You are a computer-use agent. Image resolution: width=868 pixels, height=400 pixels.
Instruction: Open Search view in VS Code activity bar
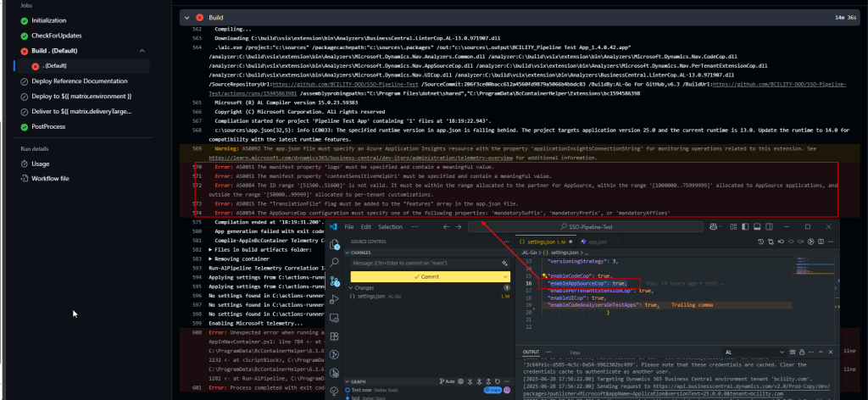click(x=334, y=263)
